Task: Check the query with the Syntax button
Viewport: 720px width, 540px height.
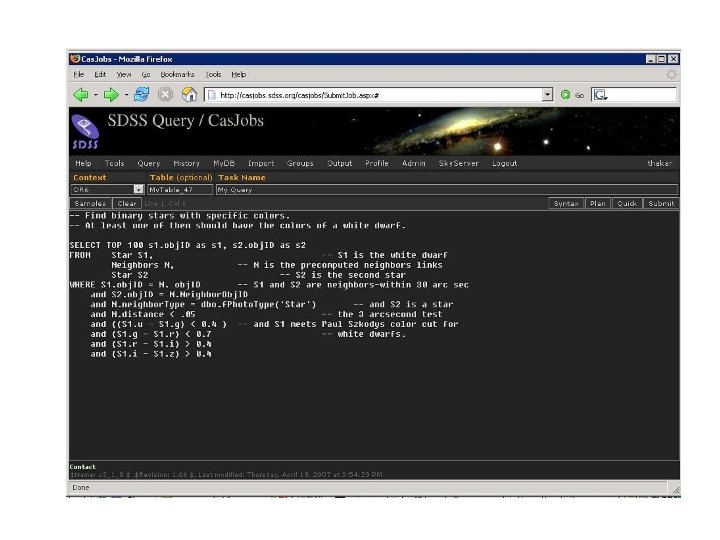Action: (566, 203)
